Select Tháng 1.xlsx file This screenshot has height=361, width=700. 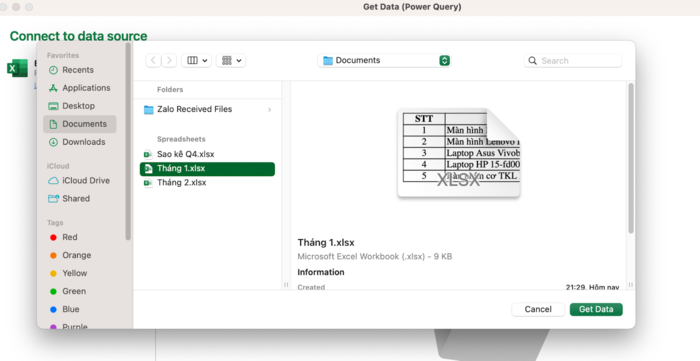click(208, 169)
